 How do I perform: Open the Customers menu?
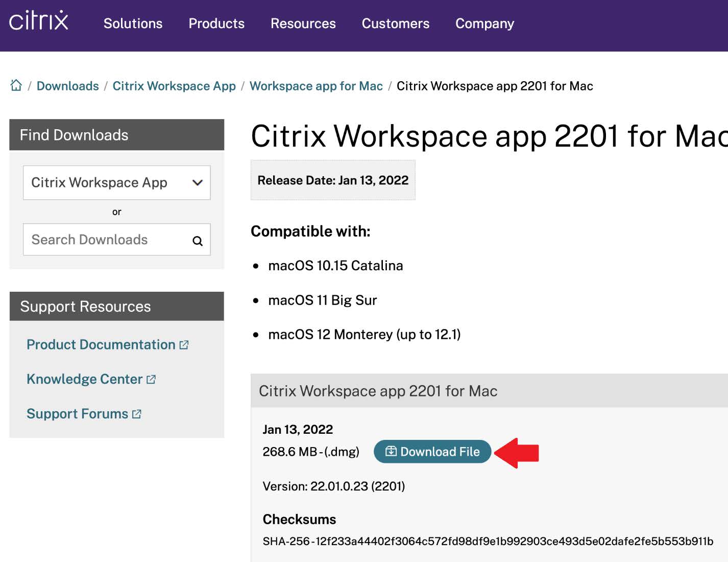point(395,24)
